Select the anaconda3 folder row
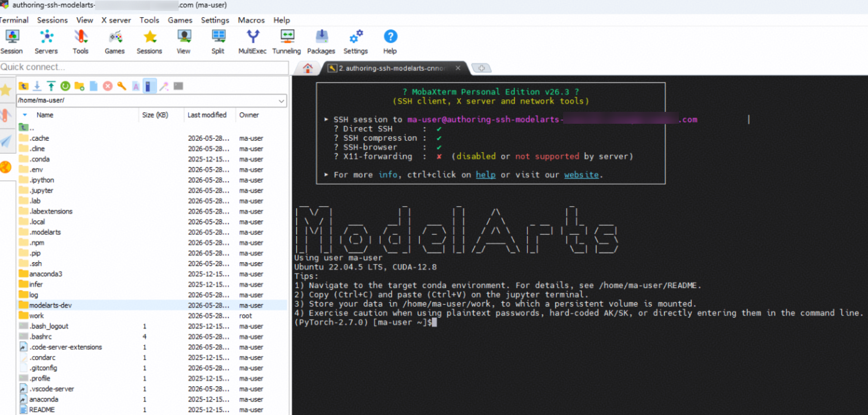 click(152, 274)
